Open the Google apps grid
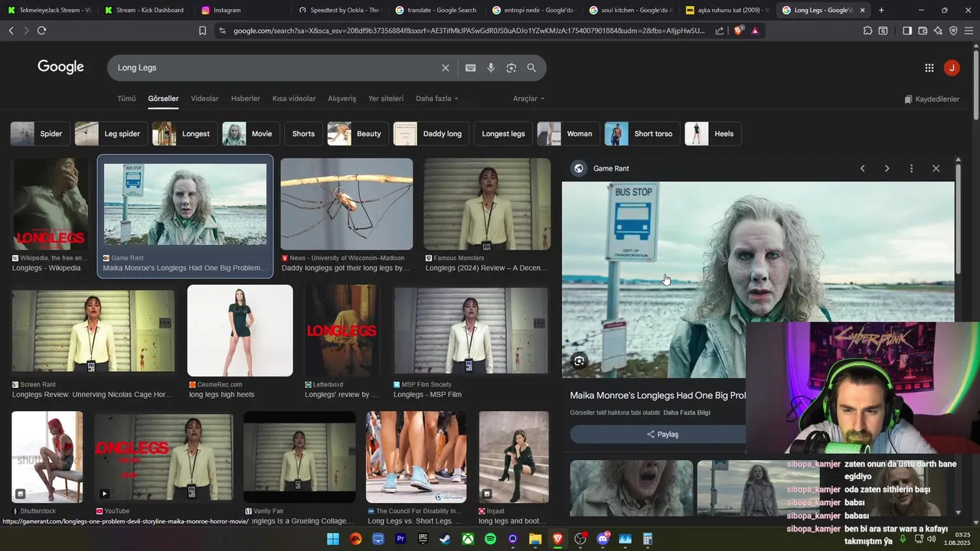 pyautogui.click(x=929, y=68)
